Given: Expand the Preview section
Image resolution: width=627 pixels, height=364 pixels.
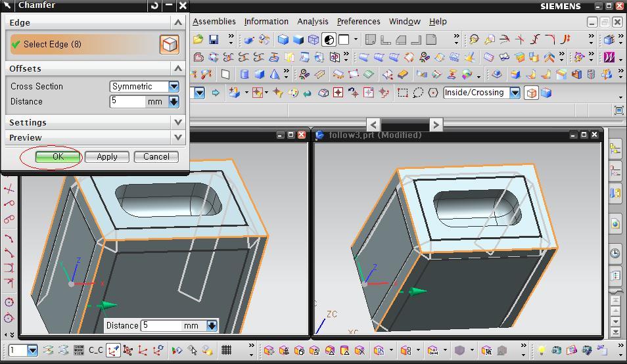Looking at the screenshot, I should 177,137.
